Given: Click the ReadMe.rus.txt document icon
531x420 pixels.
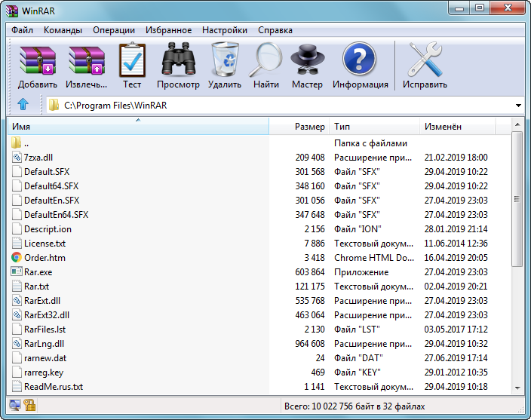Looking at the screenshot, I should click(17, 386).
